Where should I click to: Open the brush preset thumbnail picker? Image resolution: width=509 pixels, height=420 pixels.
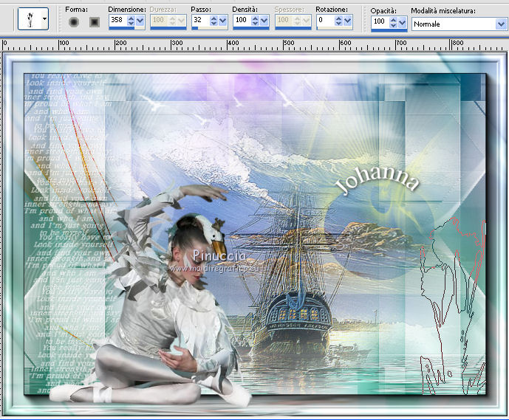[x=30, y=18]
